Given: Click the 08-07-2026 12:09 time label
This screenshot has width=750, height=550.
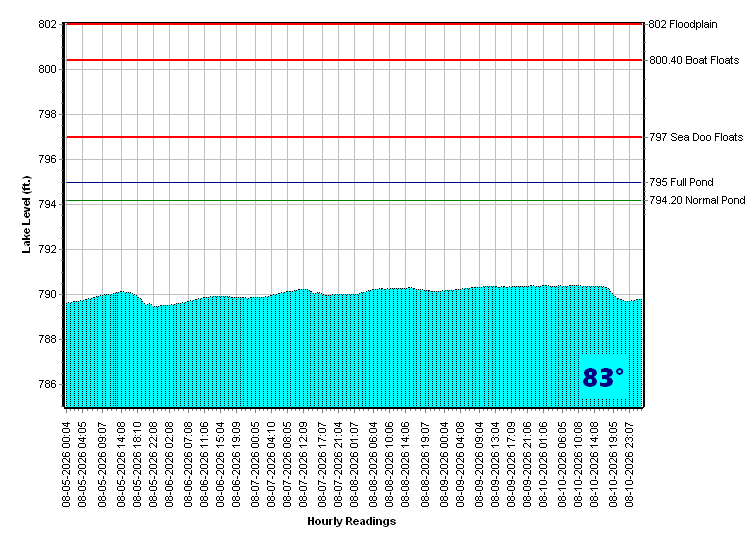Looking at the screenshot, I should 303,464.
